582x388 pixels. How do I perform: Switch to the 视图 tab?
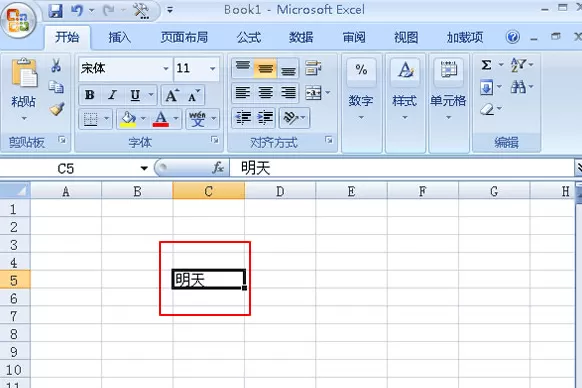[406, 37]
